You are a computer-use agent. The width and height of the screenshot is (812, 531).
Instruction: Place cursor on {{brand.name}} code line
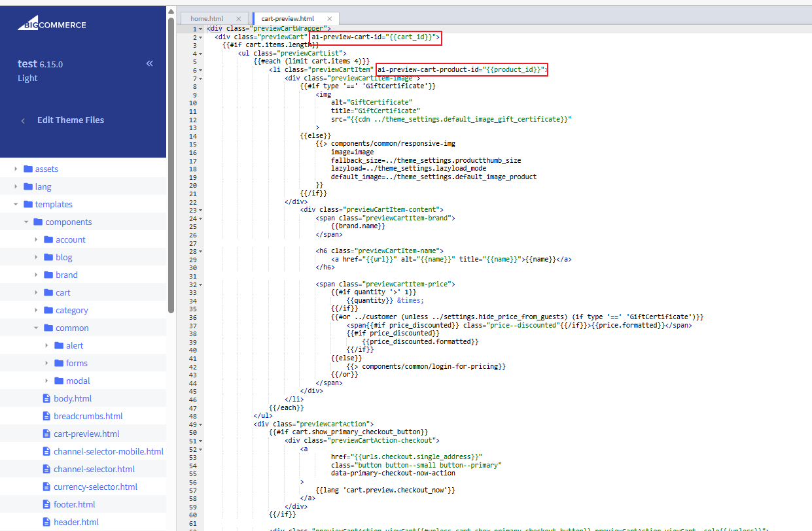click(x=358, y=226)
